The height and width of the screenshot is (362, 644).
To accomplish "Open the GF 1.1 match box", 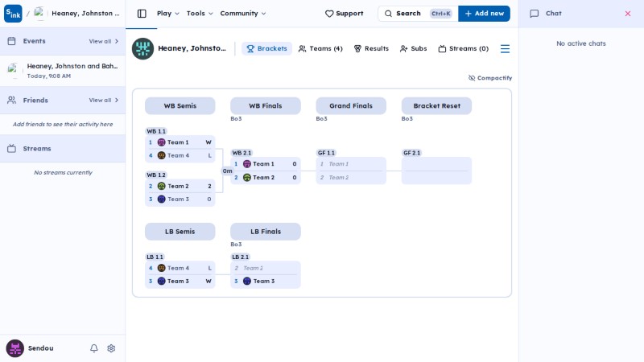I will (x=351, y=171).
